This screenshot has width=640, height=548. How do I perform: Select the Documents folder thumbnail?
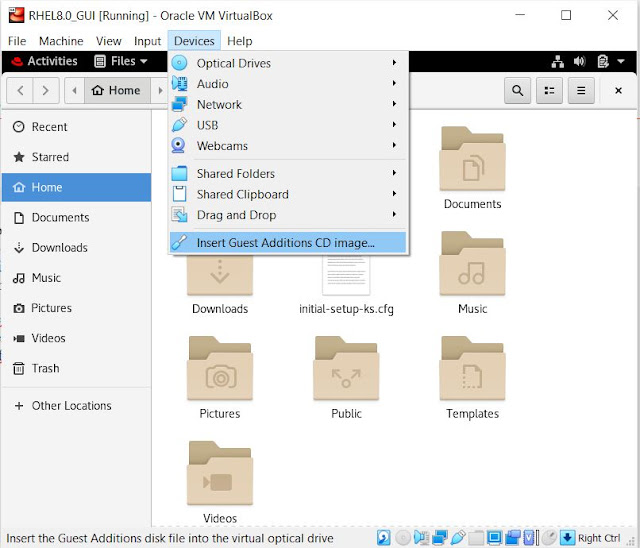pyautogui.click(x=472, y=158)
